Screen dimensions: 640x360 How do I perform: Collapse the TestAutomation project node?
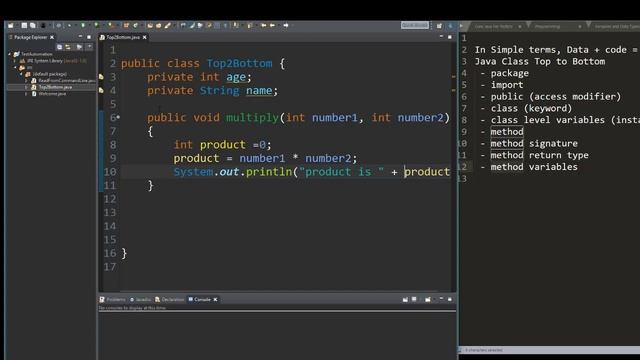click(10, 54)
